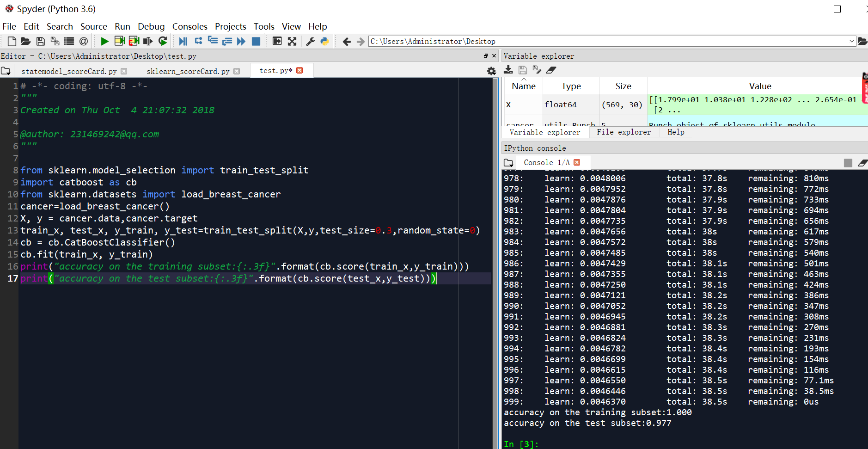868x449 pixels.
Task: Step into function icon
Action: [x=213, y=41]
